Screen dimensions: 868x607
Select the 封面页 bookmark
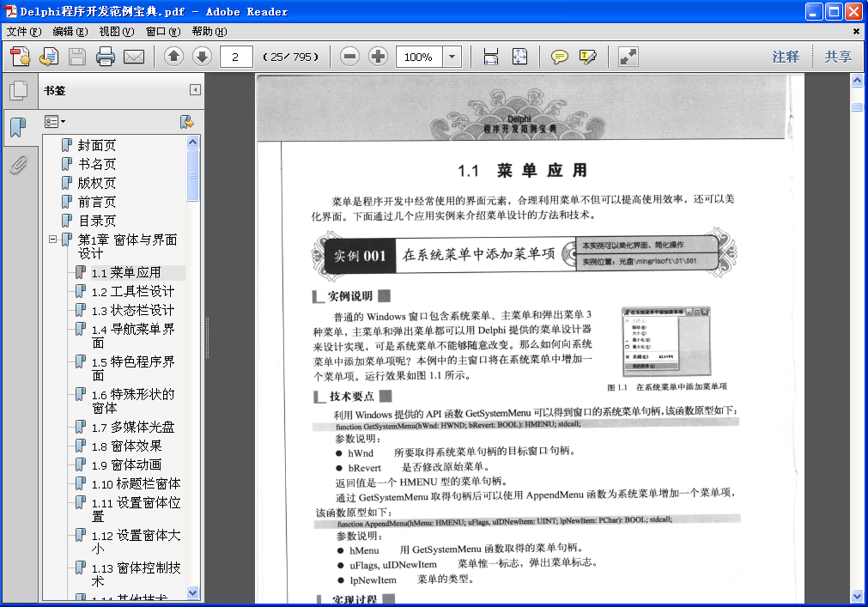97,145
